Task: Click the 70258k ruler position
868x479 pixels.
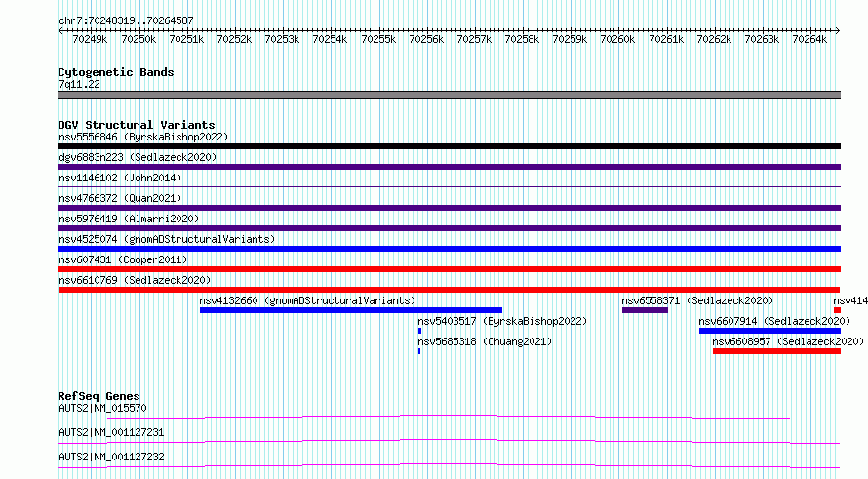Action: 522,39
